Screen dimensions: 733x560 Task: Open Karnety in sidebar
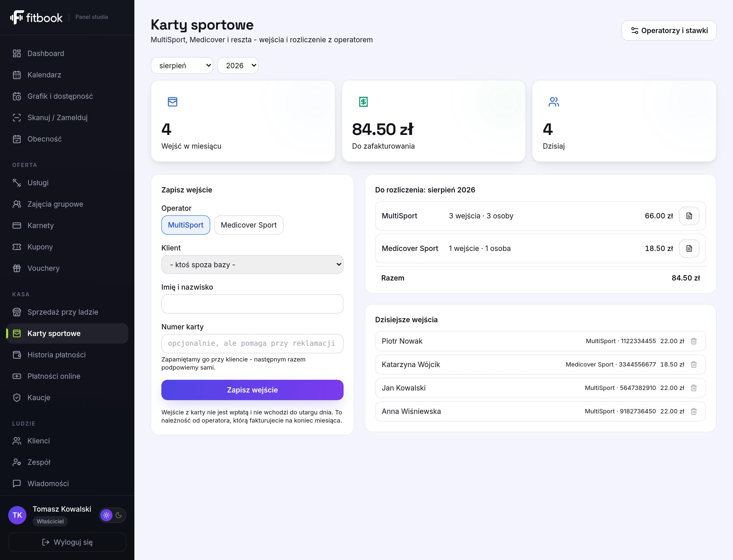[x=67, y=225]
